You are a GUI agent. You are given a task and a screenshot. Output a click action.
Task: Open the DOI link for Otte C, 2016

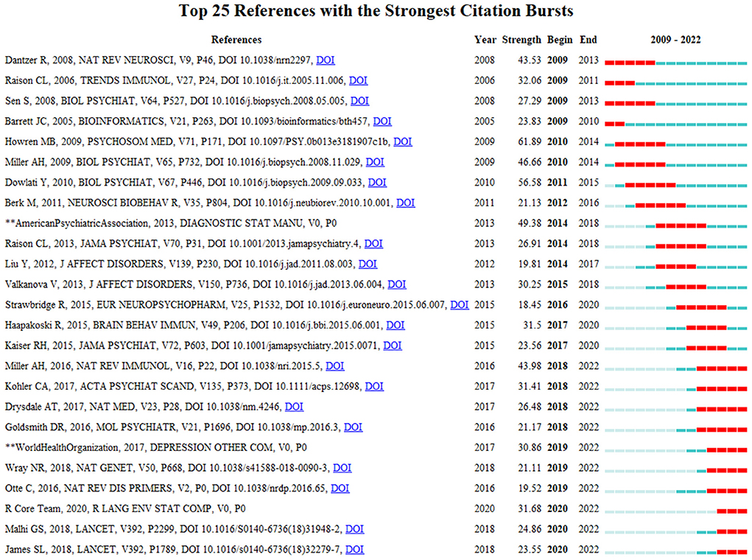340,489
